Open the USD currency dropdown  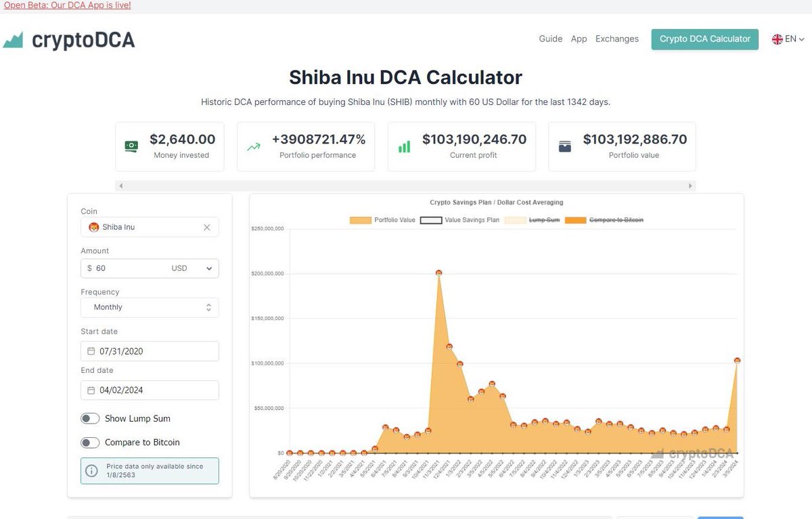coord(192,268)
